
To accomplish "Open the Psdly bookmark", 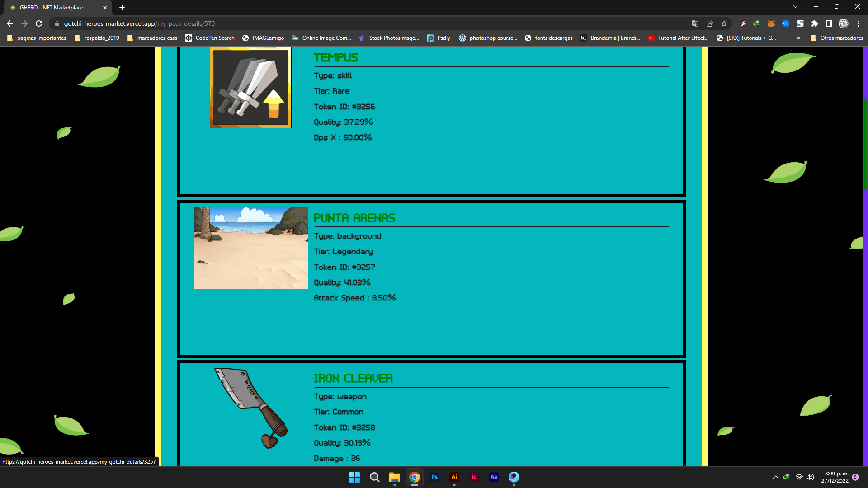I will click(438, 38).
